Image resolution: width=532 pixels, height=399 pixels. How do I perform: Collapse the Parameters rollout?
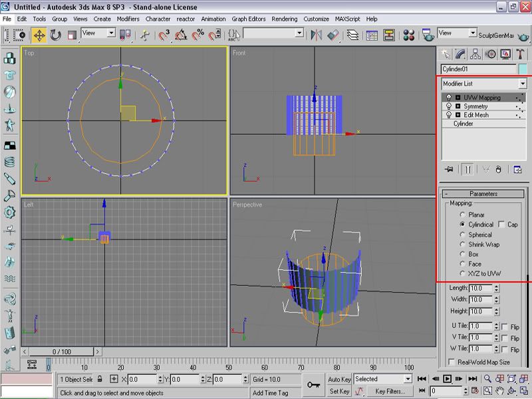483,194
